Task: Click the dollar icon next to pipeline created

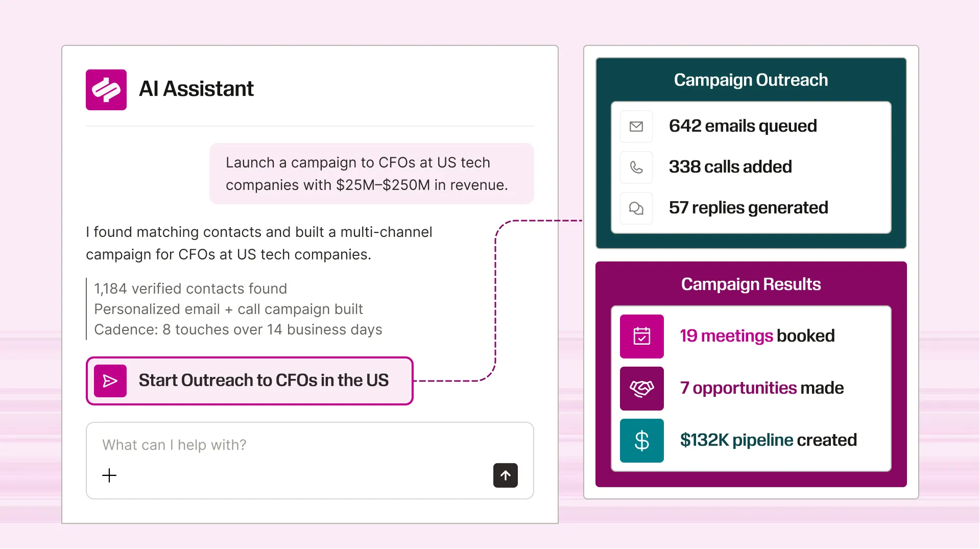Action: (x=641, y=440)
